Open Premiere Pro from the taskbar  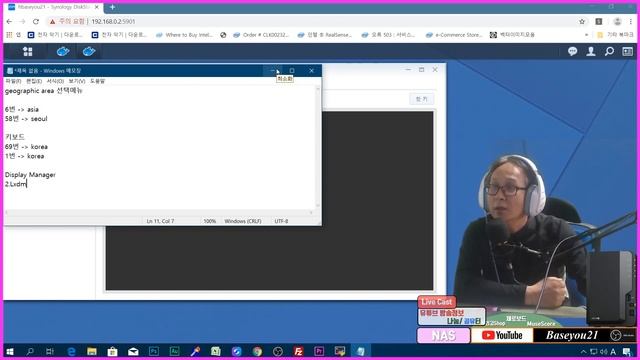[319, 351]
